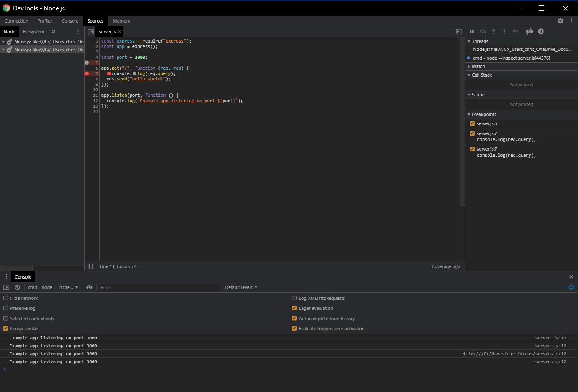This screenshot has width=578, height=392.
Task: Step out of current function
Action: coord(504,31)
